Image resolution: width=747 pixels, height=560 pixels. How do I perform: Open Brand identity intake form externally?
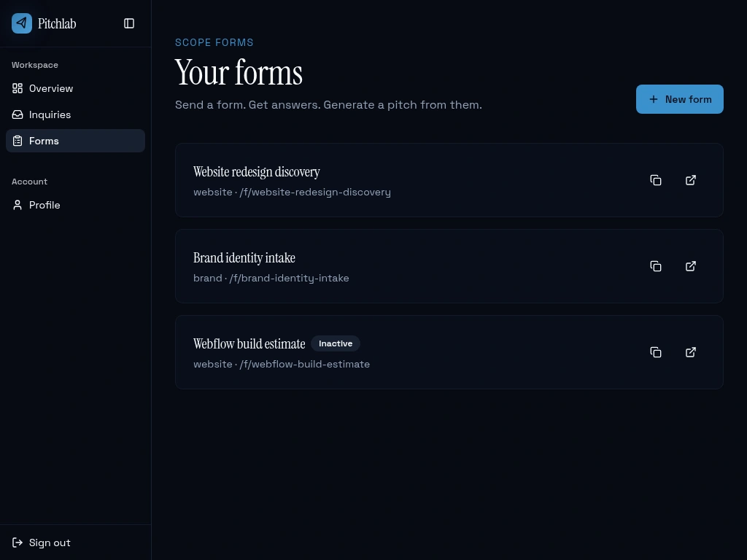[x=691, y=266]
